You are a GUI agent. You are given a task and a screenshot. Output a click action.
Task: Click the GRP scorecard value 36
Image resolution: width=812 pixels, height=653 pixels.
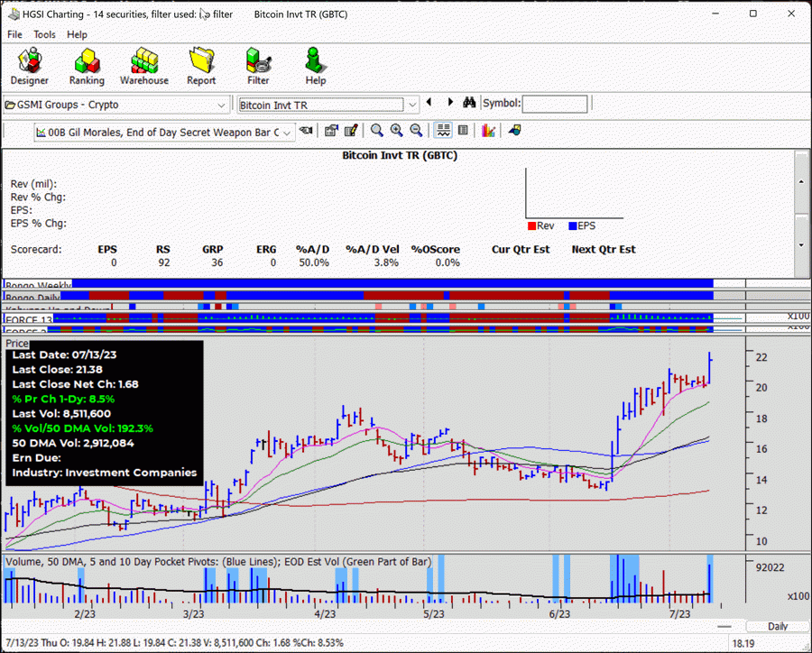[217, 262]
